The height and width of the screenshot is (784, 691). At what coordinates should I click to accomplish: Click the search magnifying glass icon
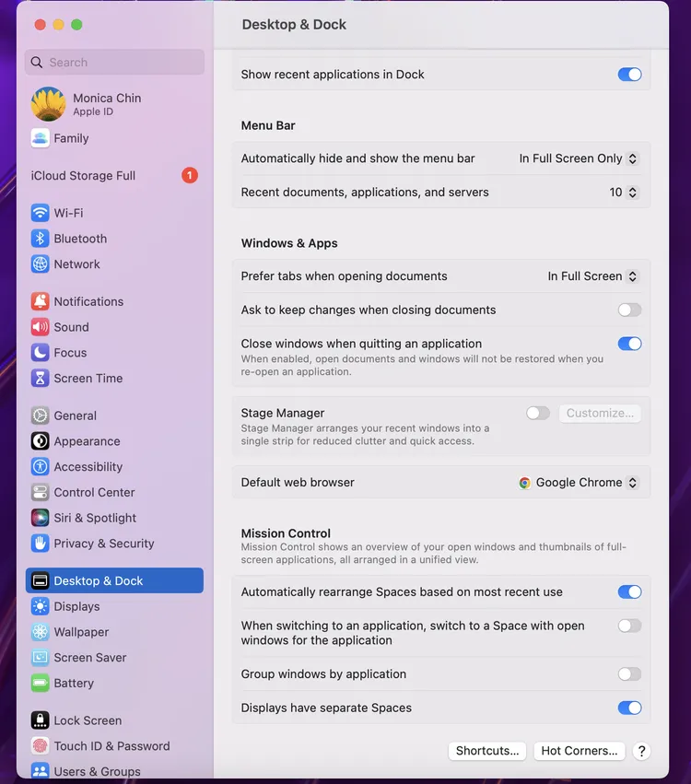(x=37, y=62)
